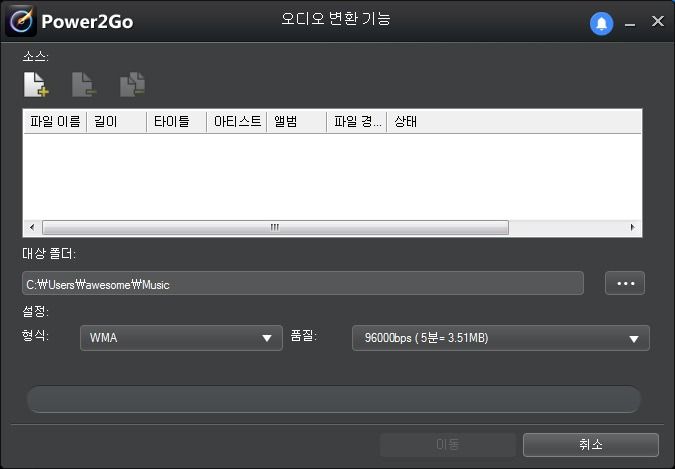The image size is (675, 469).
Task: Sort by 파일 이름 column header
Action: (x=55, y=121)
